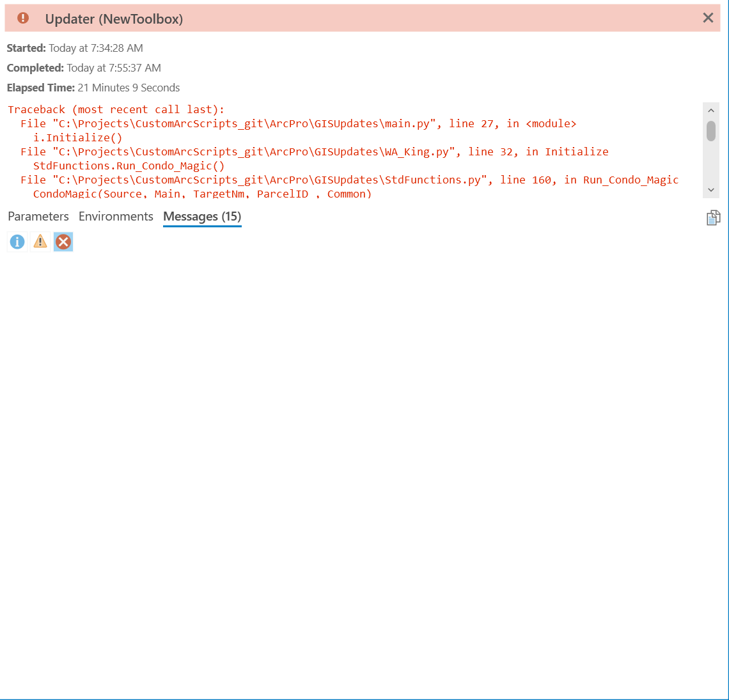The height and width of the screenshot is (700, 729).
Task: Click the scrollbar down arrow
Action: click(710, 190)
